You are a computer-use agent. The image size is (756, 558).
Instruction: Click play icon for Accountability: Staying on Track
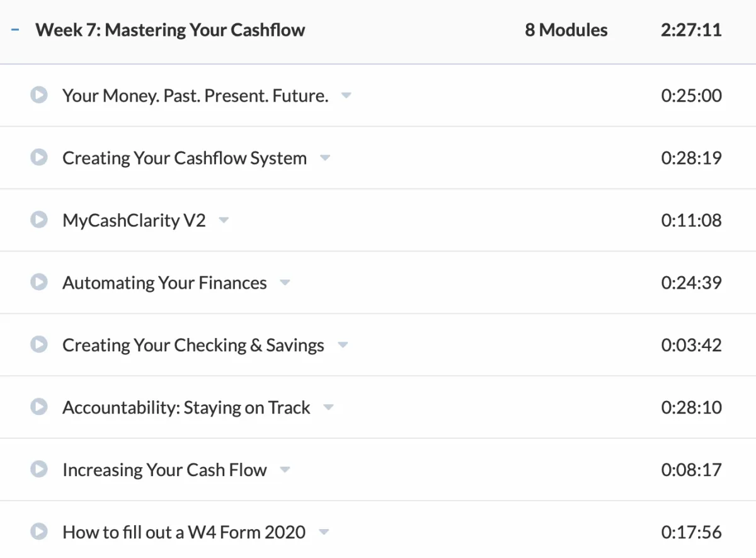[x=39, y=407]
